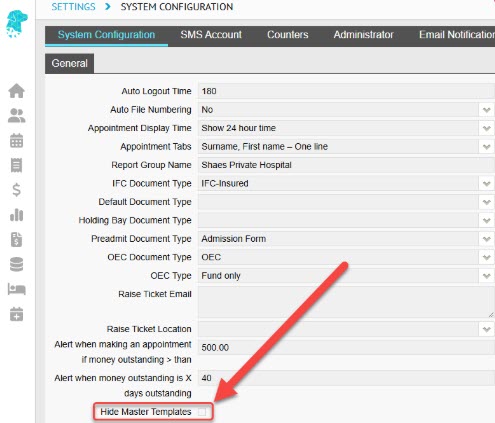Open the hospital bed icon
The height and width of the screenshot is (423, 495).
click(16, 289)
